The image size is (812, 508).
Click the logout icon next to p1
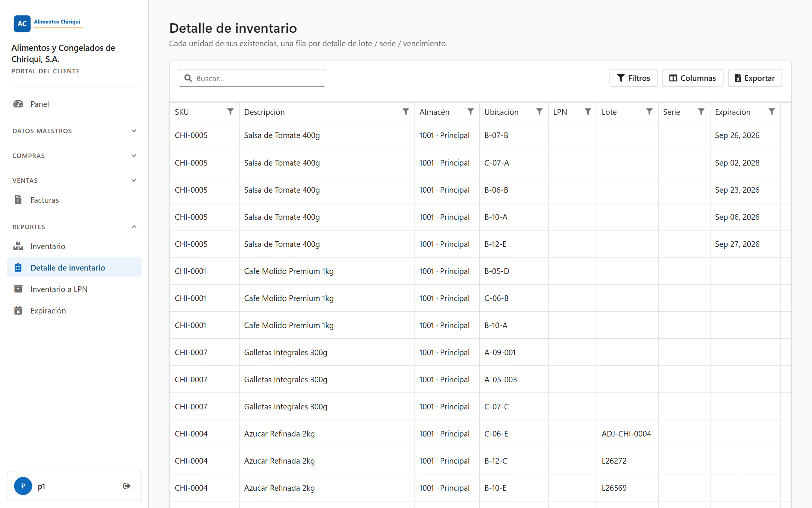pyautogui.click(x=127, y=486)
